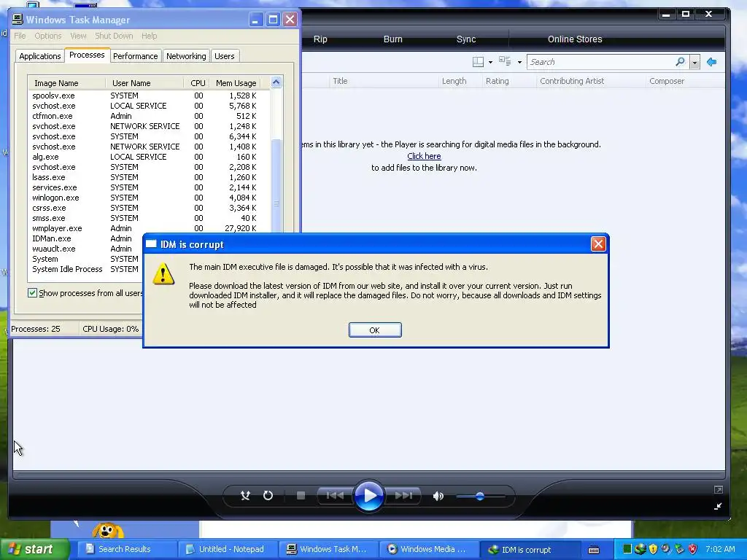
Task: Click the 'Click here' link to add files
Action: pyautogui.click(x=424, y=156)
